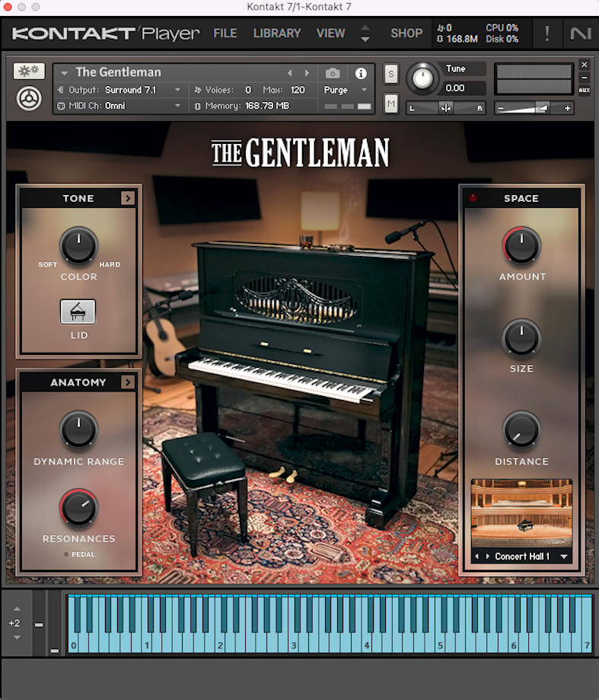This screenshot has width=599, height=700.
Task: Click the Max voices 120 value
Action: (298, 90)
